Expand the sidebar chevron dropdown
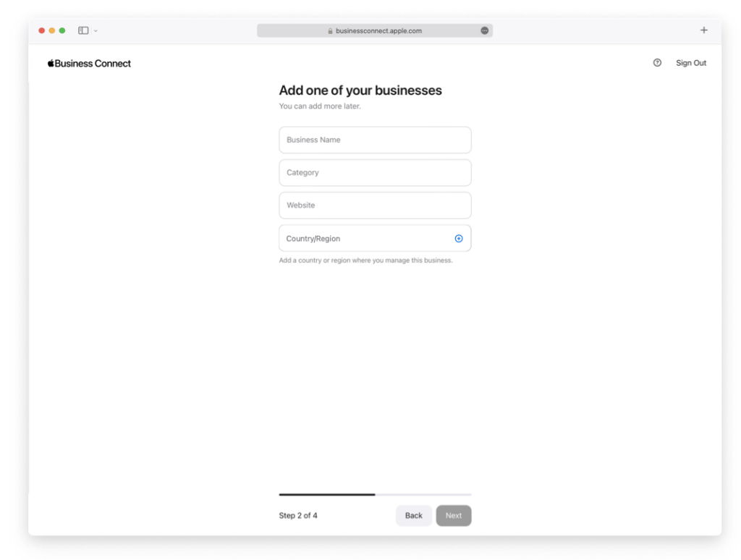Screen dimensions: 741x560 coord(96,30)
